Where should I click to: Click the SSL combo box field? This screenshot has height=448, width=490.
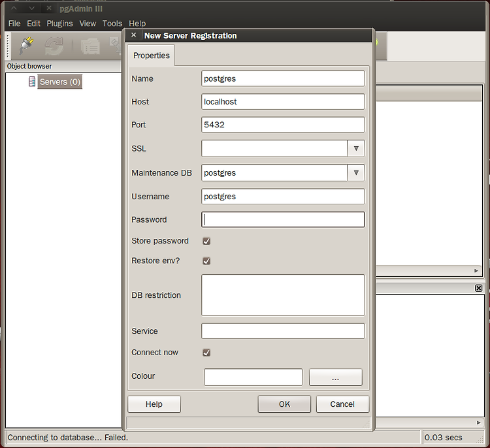click(274, 148)
